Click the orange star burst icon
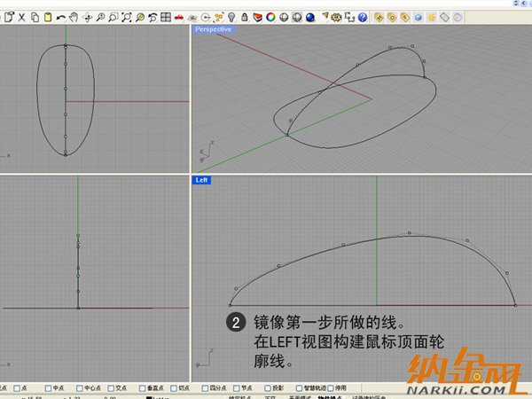532x399 pixels. coord(431,17)
